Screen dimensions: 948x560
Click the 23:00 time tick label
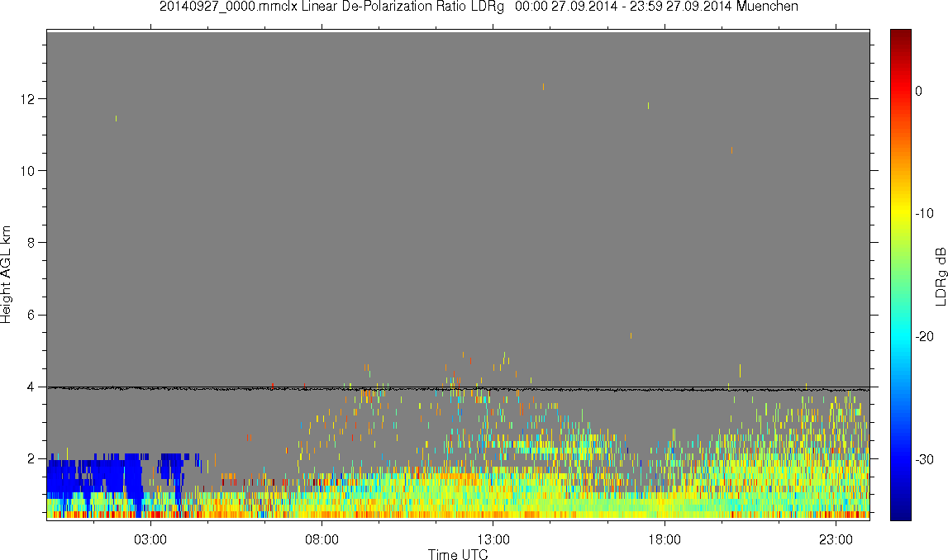point(836,539)
